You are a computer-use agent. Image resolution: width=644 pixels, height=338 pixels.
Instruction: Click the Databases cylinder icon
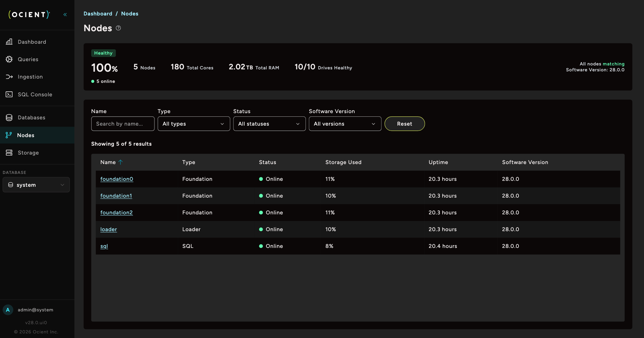click(x=9, y=117)
